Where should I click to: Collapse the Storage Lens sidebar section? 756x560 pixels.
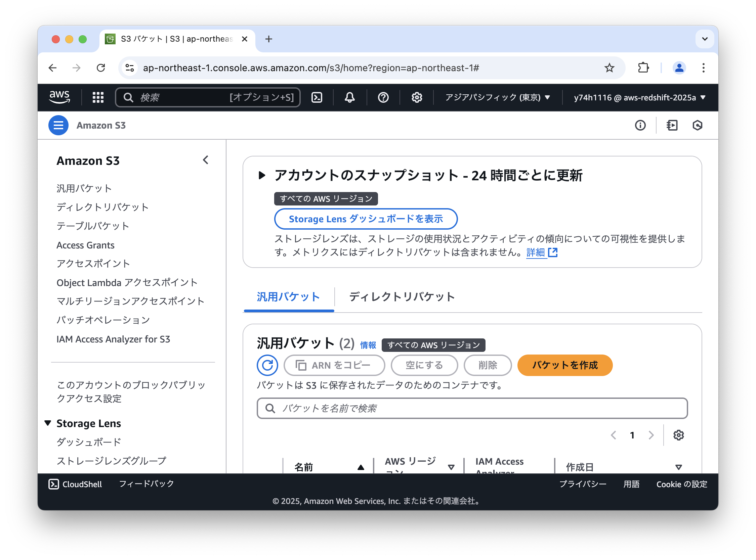click(x=48, y=423)
